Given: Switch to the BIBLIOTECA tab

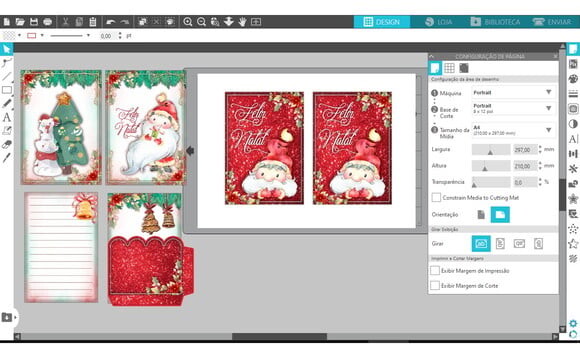Looking at the screenshot, I should (496, 22).
